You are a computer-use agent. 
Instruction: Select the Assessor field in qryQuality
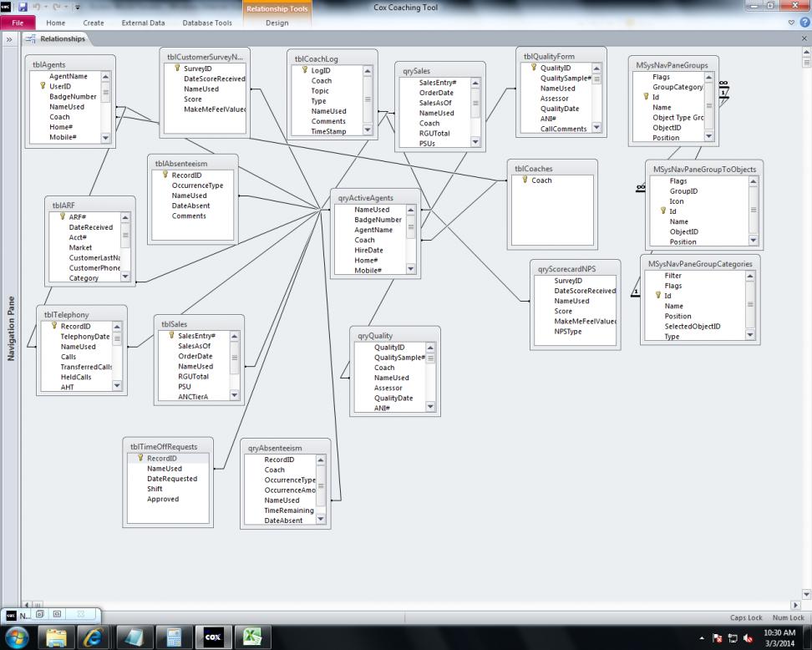tap(388, 388)
